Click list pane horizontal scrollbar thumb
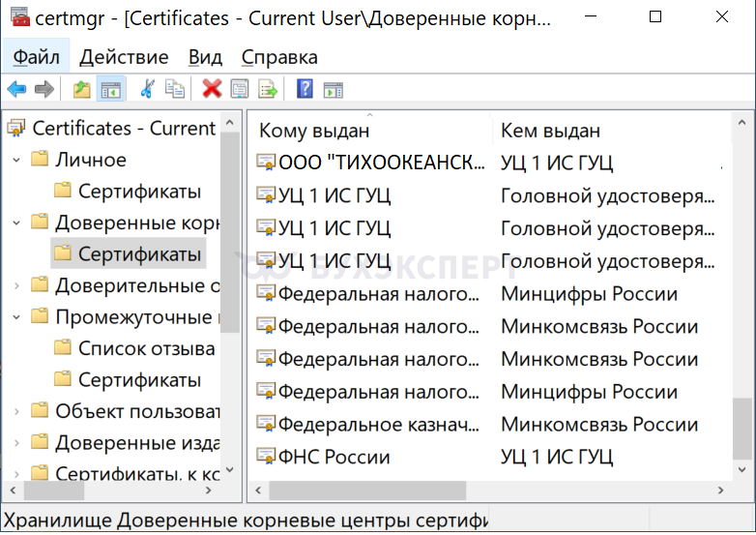Viewport: 756px width, 535px height. (367, 490)
